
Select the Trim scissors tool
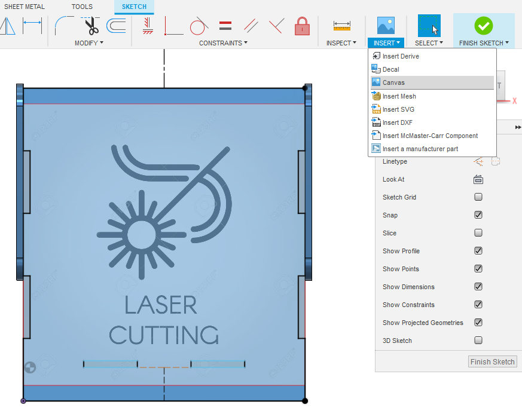click(90, 26)
